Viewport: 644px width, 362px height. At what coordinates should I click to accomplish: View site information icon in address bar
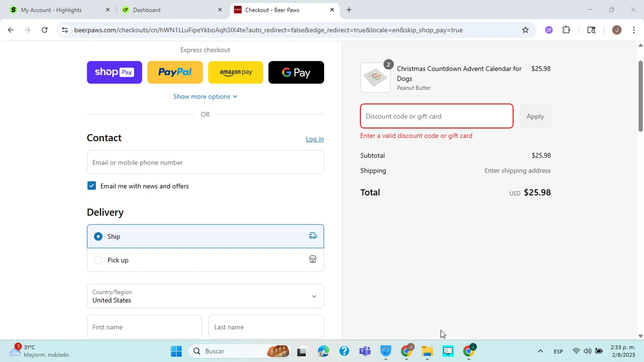[x=64, y=30]
